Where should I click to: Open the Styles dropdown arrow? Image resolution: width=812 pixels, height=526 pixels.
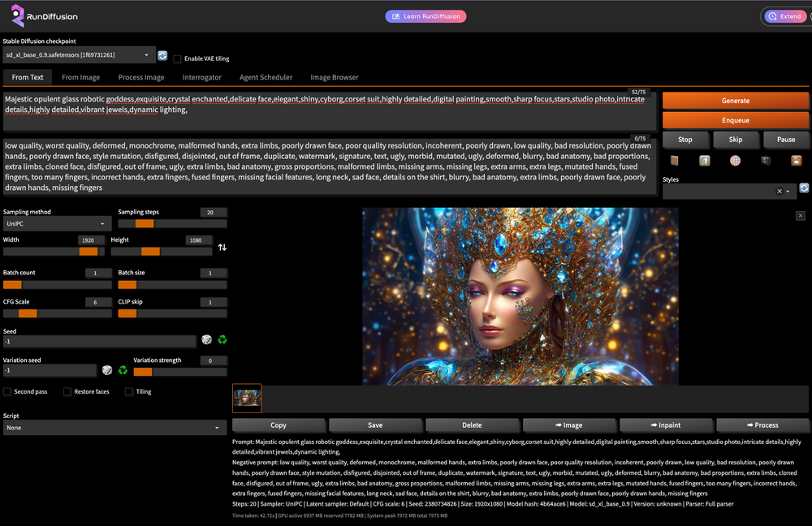click(x=788, y=192)
